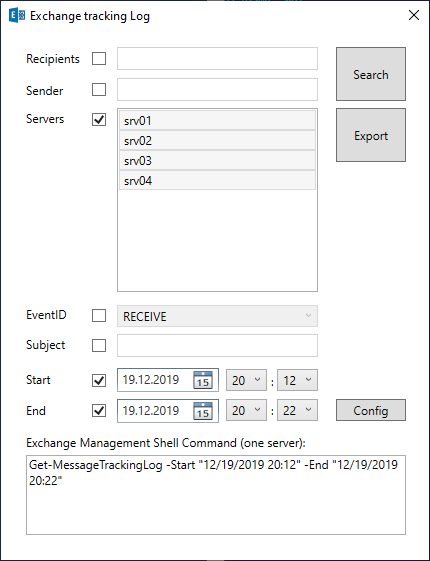Run the Search button
The height and width of the screenshot is (561, 430).
click(371, 74)
